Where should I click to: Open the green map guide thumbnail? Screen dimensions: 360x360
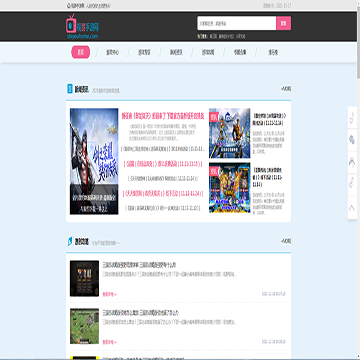click(x=84, y=326)
